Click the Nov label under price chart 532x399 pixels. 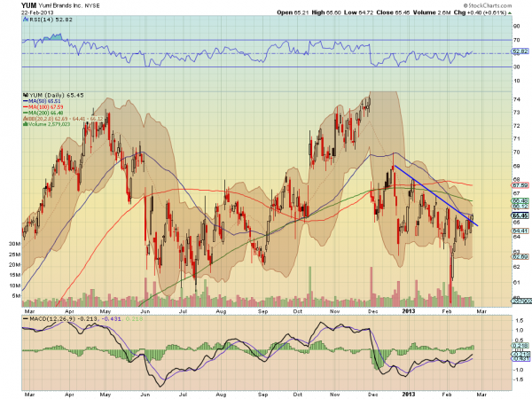[335, 311]
